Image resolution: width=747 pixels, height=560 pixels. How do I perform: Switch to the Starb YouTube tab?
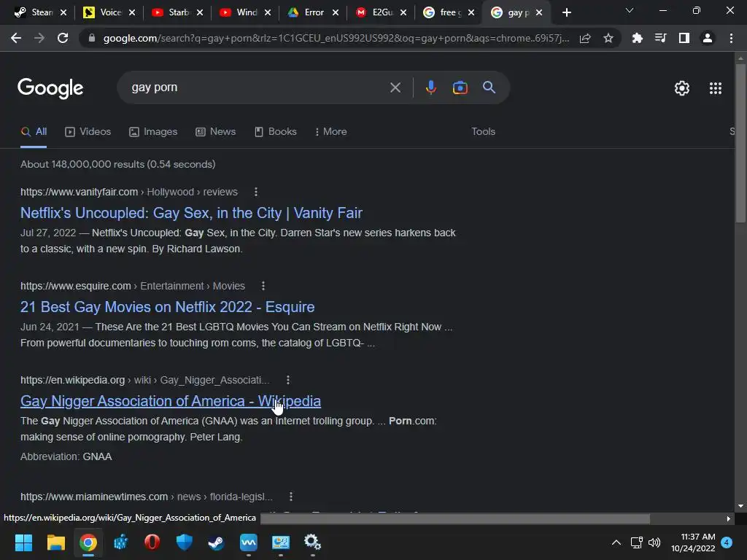pyautogui.click(x=172, y=12)
